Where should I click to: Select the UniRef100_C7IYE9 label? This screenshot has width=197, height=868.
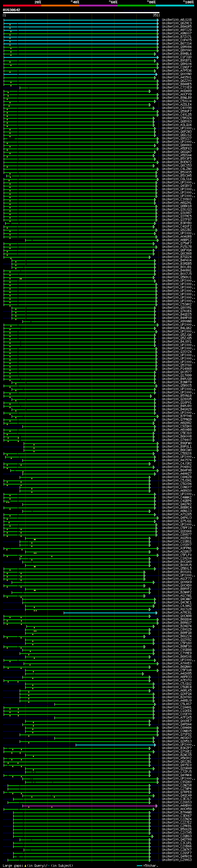176,88
